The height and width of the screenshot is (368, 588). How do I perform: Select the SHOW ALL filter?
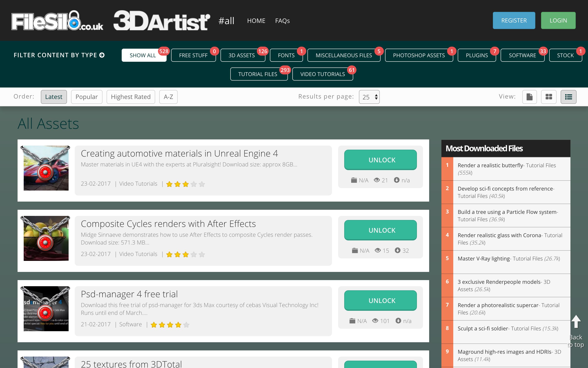[144, 55]
